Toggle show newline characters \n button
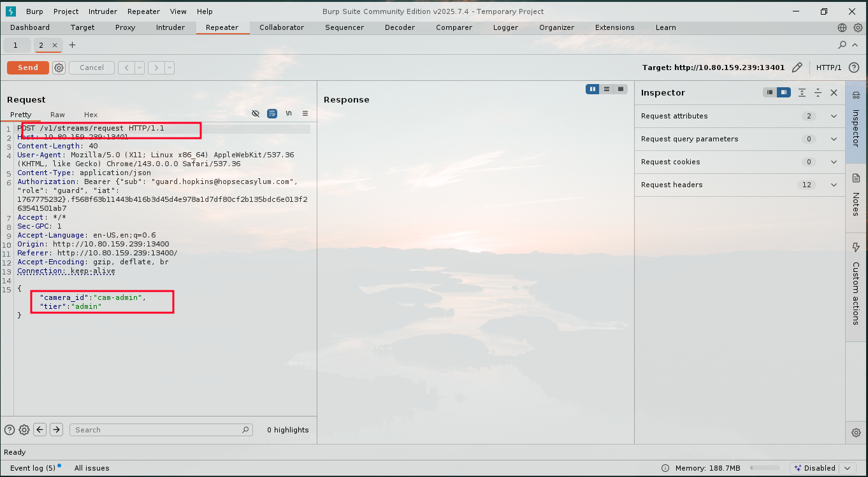The image size is (868, 477). pos(289,113)
